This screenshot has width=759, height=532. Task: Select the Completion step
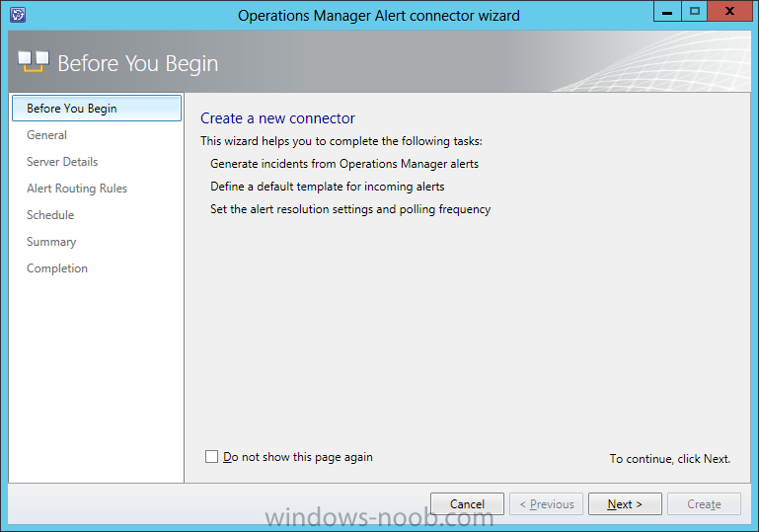(x=57, y=268)
